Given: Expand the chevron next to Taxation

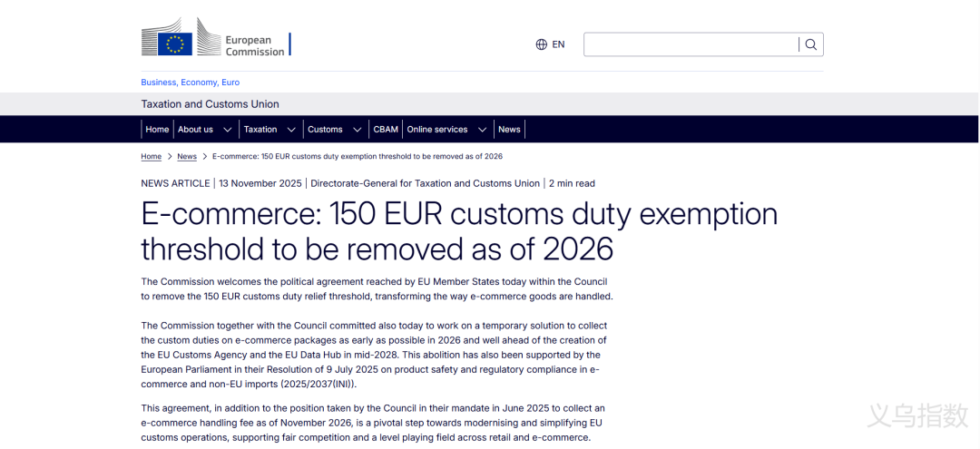Looking at the screenshot, I should [x=291, y=130].
